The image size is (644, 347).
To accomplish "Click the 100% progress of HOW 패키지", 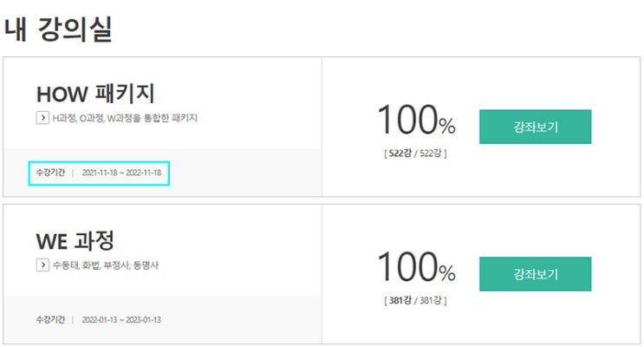I will coord(416,122).
